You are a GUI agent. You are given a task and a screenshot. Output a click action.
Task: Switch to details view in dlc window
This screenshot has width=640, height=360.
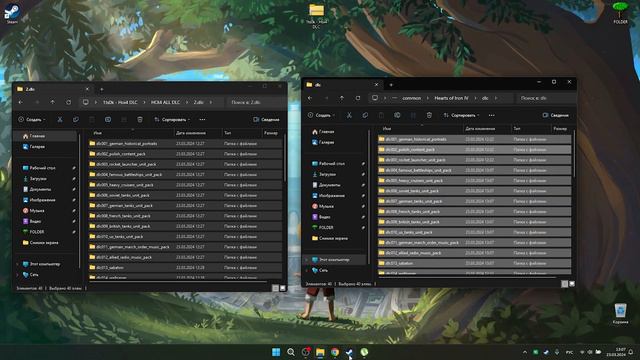pos(564,284)
